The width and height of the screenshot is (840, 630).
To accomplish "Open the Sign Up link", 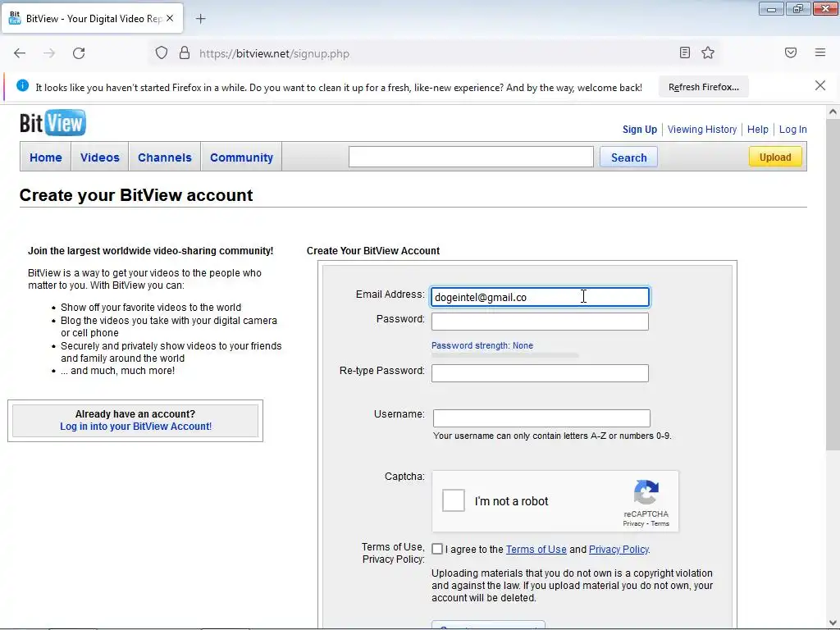I will [640, 129].
